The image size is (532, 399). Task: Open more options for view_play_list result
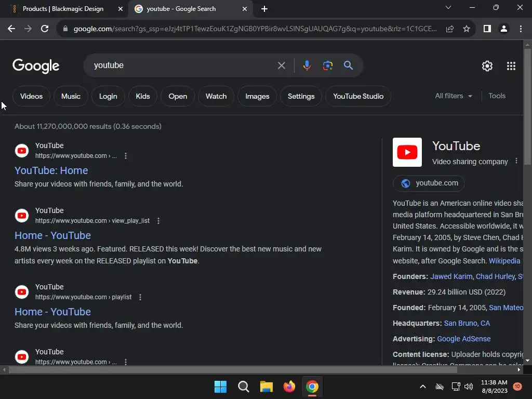coord(158,221)
